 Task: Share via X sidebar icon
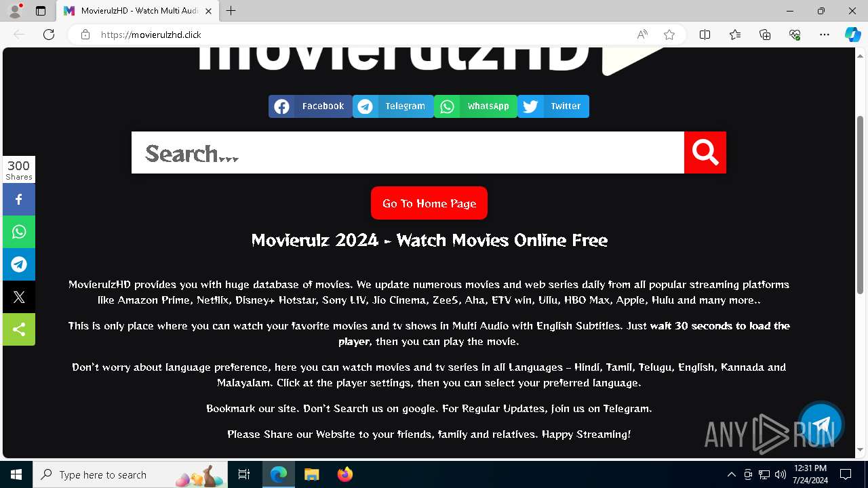click(19, 297)
